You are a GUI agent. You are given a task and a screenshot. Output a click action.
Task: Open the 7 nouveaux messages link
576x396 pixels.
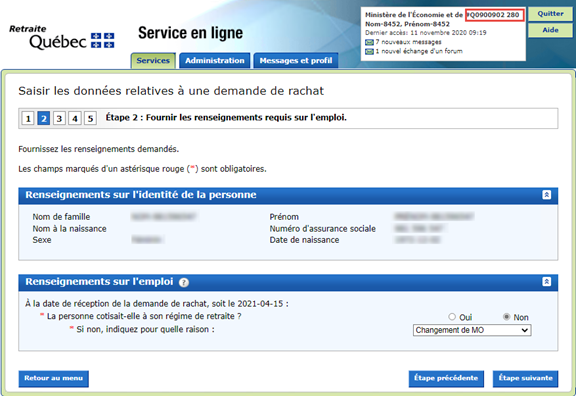[x=408, y=42]
